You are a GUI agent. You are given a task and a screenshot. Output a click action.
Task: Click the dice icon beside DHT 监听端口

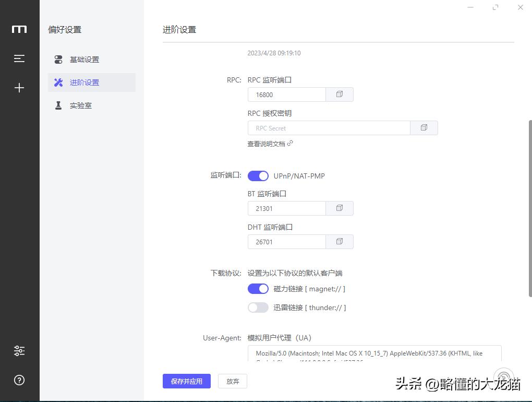point(340,241)
